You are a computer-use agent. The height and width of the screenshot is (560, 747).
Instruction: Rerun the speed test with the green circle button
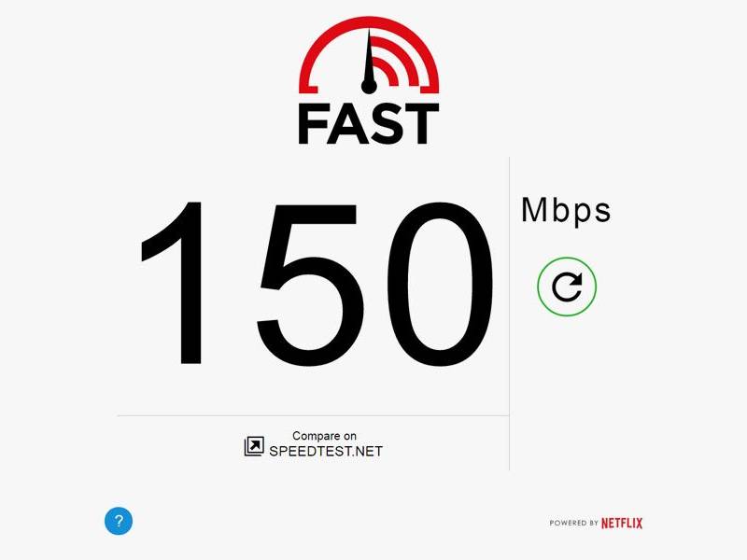[x=567, y=287]
